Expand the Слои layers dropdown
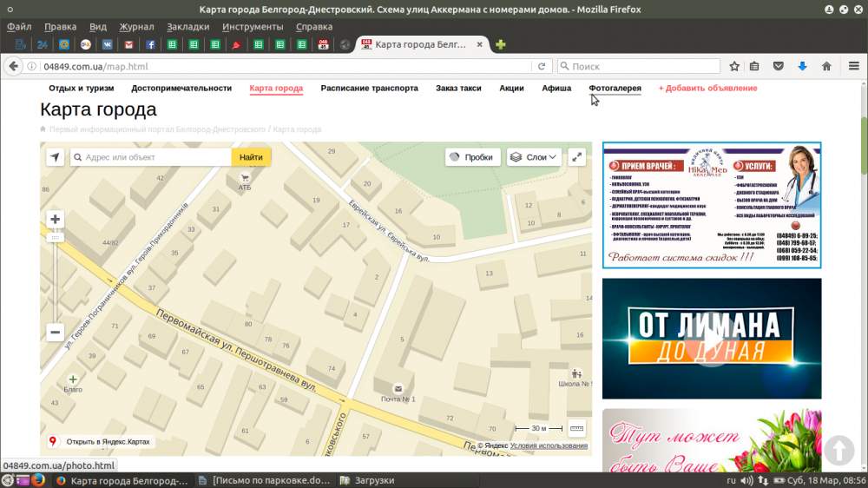The height and width of the screenshot is (488, 868). click(534, 157)
